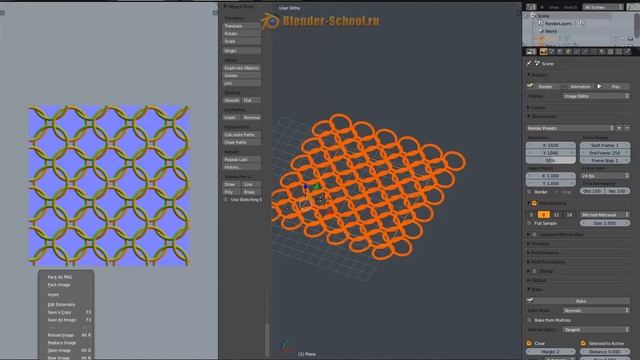Enable Full Sample checkbox
Viewport: 640px width, 360px height.
529,223
